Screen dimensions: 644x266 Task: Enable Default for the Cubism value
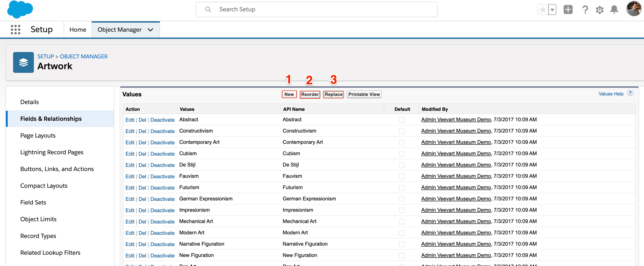pos(402,154)
